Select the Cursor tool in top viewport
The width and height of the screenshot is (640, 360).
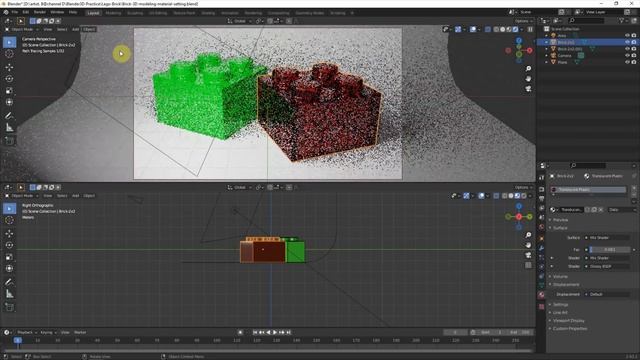click(x=9, y=54)
